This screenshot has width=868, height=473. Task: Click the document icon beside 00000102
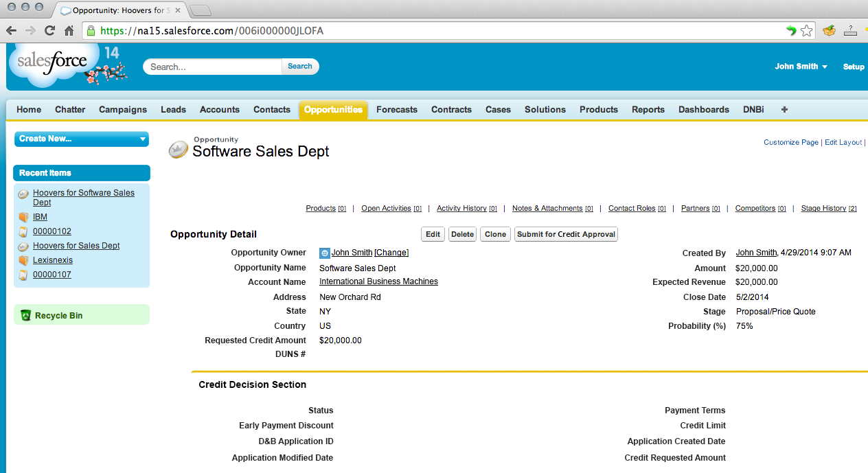[23, 232]
